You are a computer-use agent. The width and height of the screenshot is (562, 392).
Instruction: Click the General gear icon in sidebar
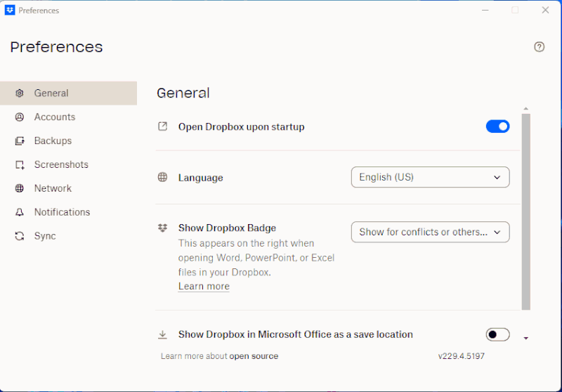[20, 93]
